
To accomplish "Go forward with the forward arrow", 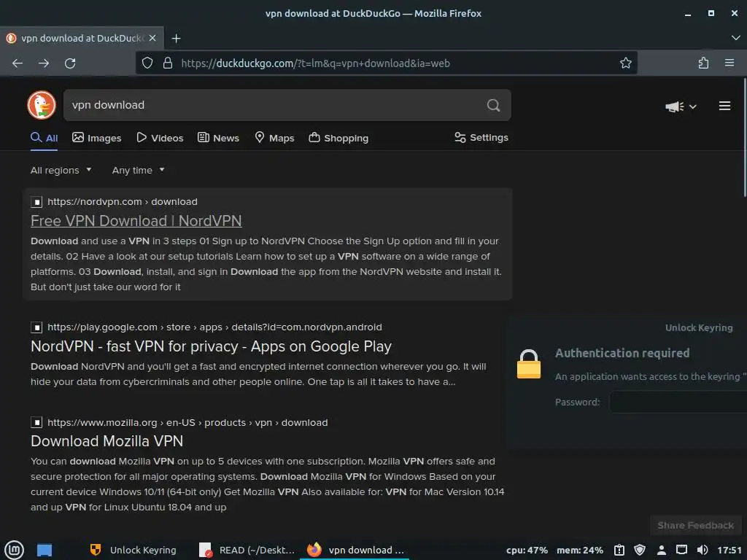I will pos(44,63).
